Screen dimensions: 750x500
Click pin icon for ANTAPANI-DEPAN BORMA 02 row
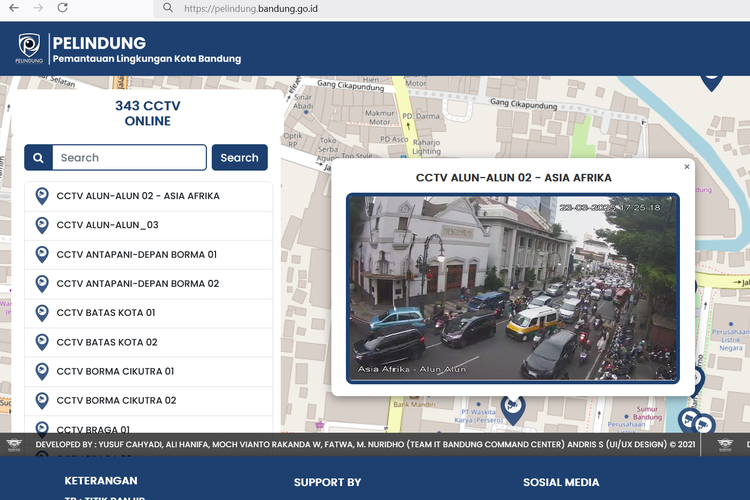[42, 284]
